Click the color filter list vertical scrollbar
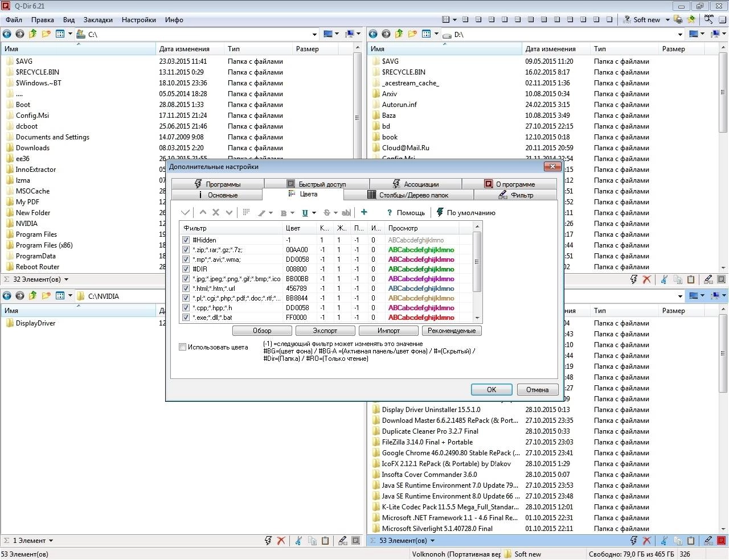 pos(477,273)
